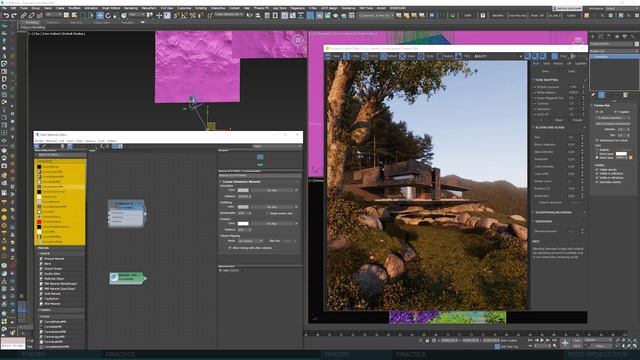Viewport: 640px width, 360px height.
Task: Click the Emission No Map button
Action: [272, 224]
